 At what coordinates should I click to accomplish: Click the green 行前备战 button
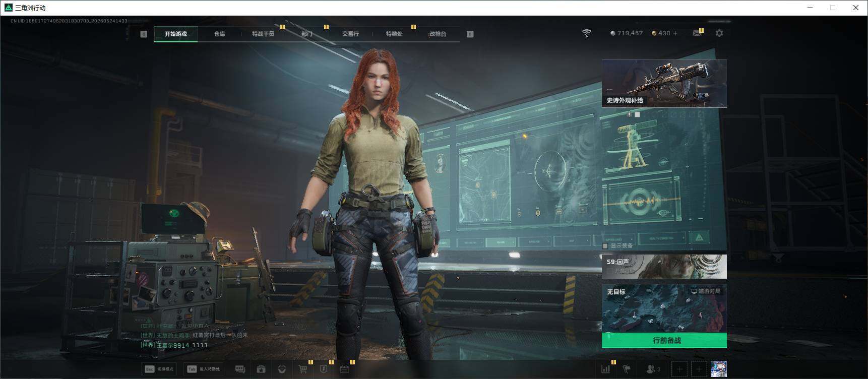click(x=664, y=340)
